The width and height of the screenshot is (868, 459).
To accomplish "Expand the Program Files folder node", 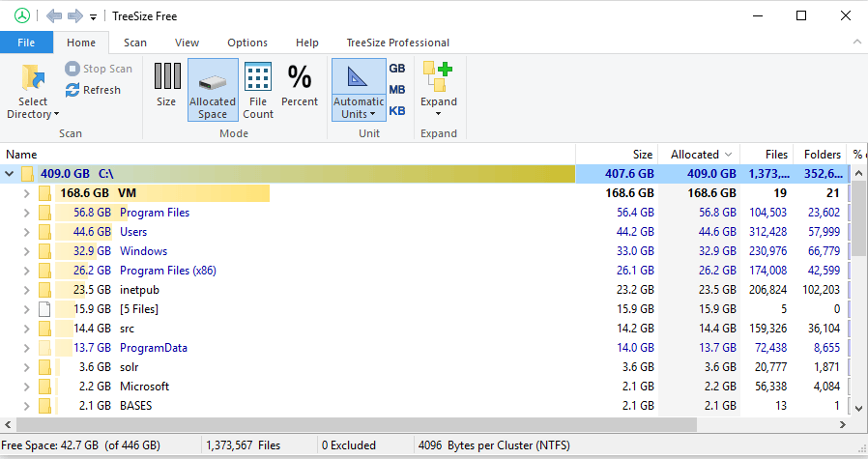I will (26, 213).
